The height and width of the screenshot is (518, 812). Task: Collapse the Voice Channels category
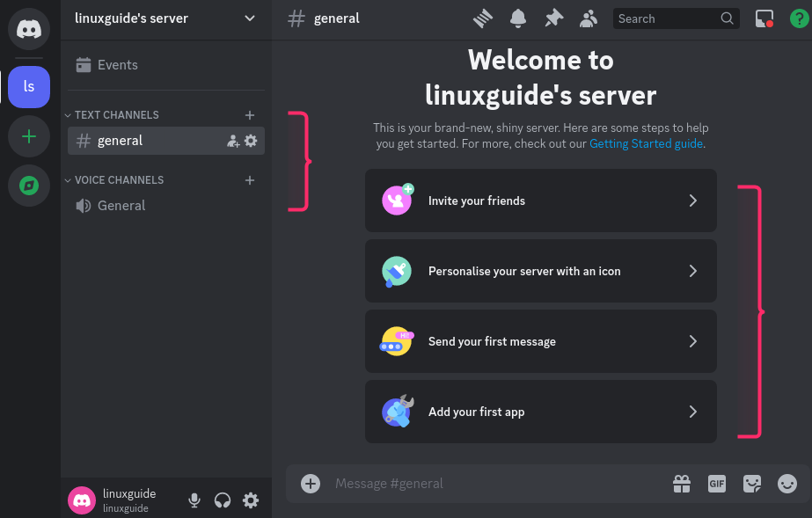point(119,180)
